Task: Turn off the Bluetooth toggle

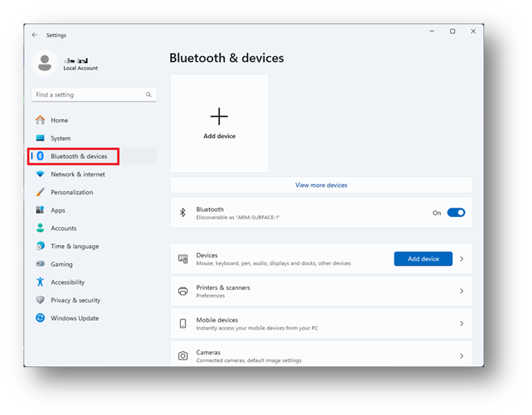Action: click(456, 213)
